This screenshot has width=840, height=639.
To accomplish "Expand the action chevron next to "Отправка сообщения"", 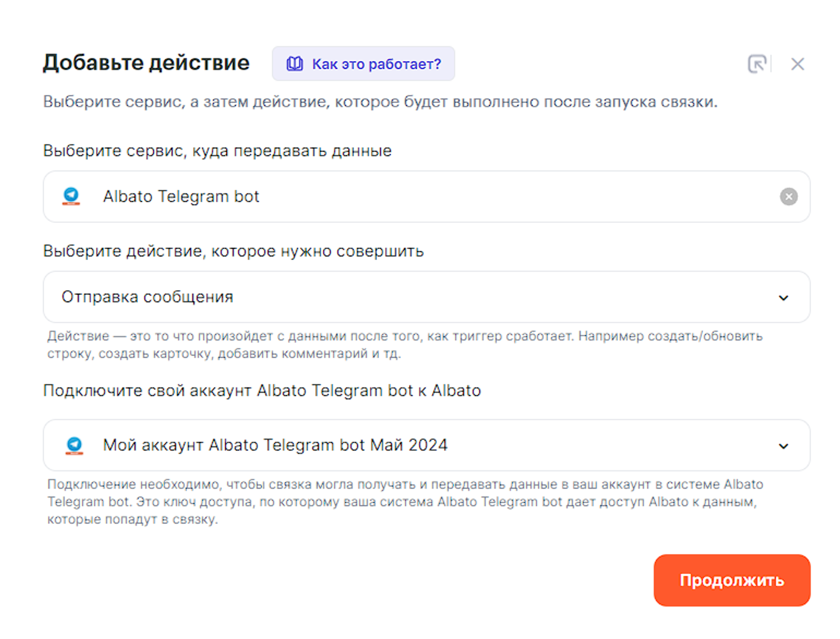I will 783,298.
